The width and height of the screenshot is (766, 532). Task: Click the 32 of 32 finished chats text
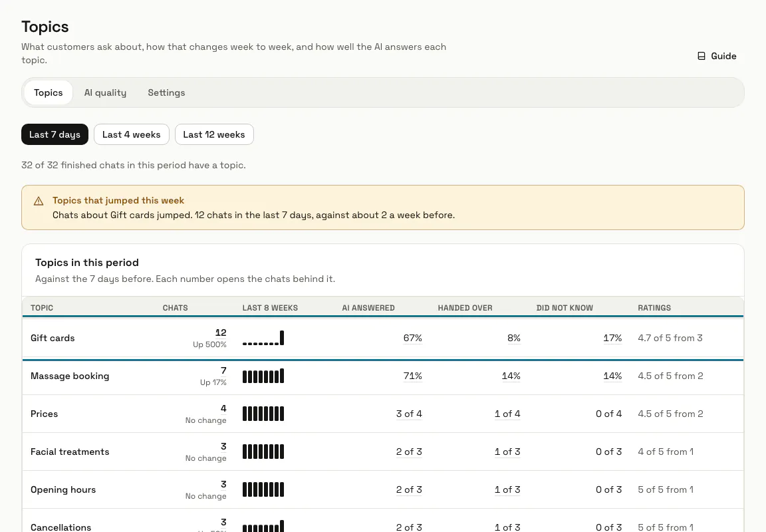[134, 165]
